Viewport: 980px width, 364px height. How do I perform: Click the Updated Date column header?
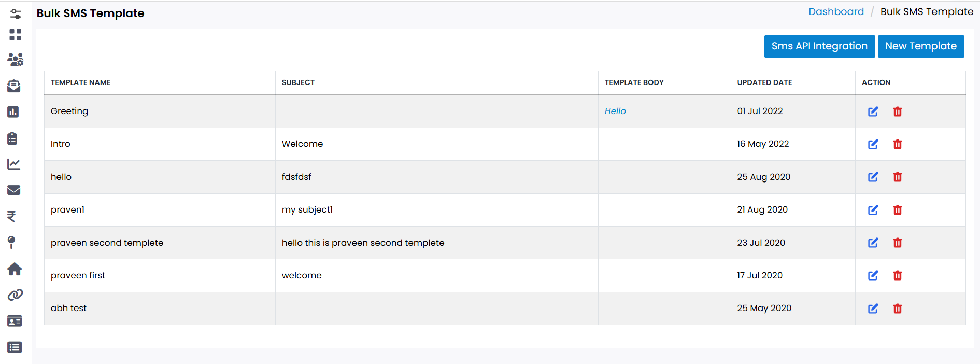tap(764, 82)
